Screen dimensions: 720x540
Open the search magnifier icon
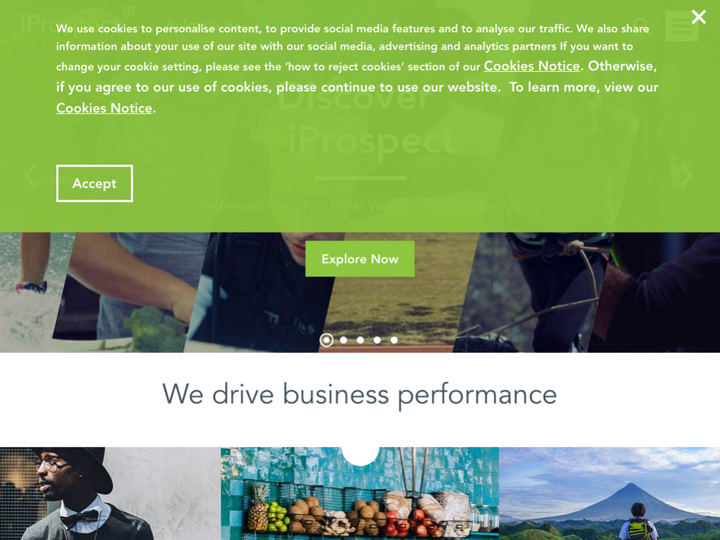coord(641,24)
